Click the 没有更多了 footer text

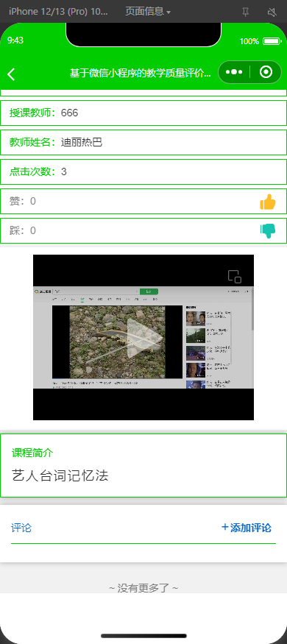coord(143,588)
